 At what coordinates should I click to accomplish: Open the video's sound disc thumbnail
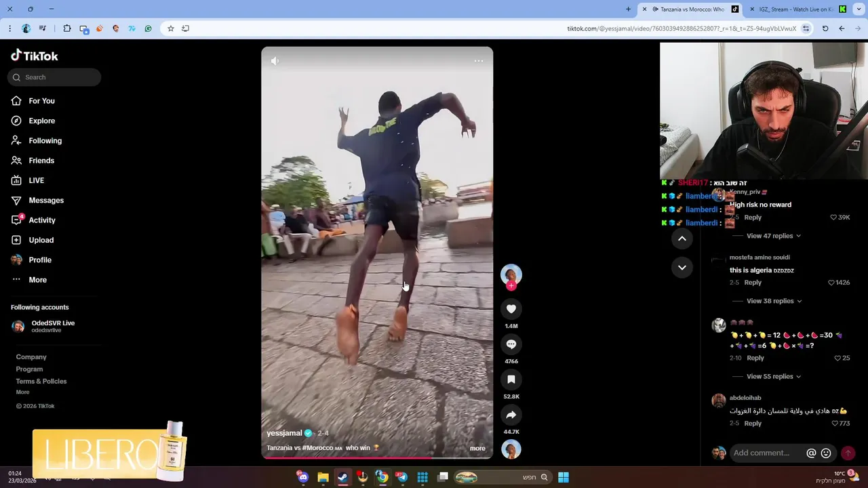click(511, 449)
